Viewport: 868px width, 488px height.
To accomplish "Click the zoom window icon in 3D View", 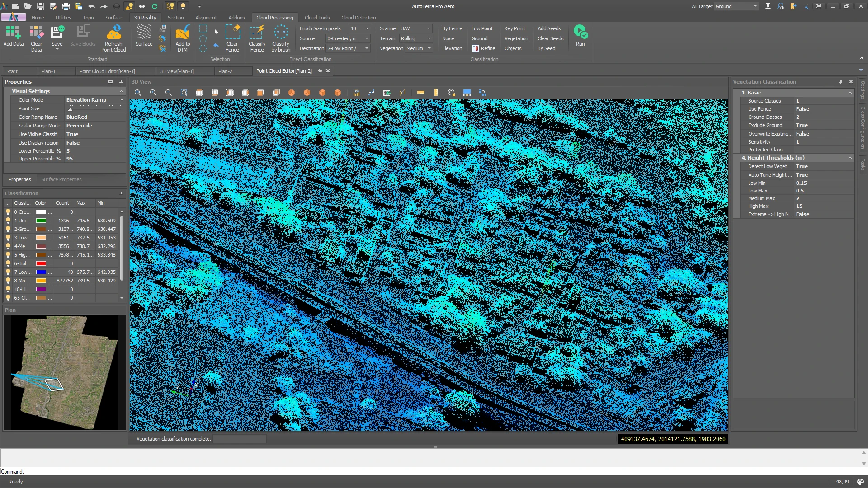I will (x=184, y=93).
